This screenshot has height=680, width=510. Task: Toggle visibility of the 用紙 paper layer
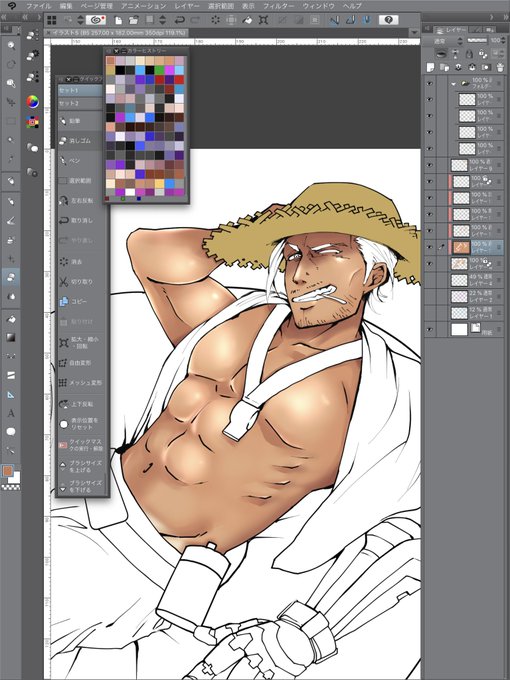(x=429, y=330)
